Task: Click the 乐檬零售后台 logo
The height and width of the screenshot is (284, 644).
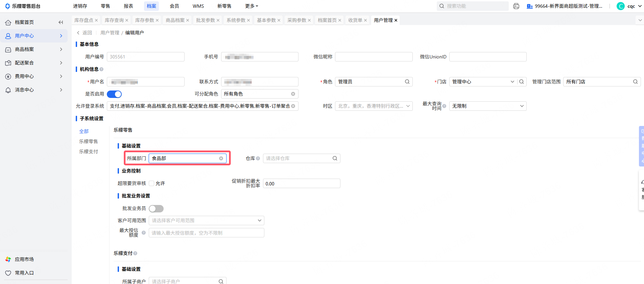Action: click(x=23, y=6)
